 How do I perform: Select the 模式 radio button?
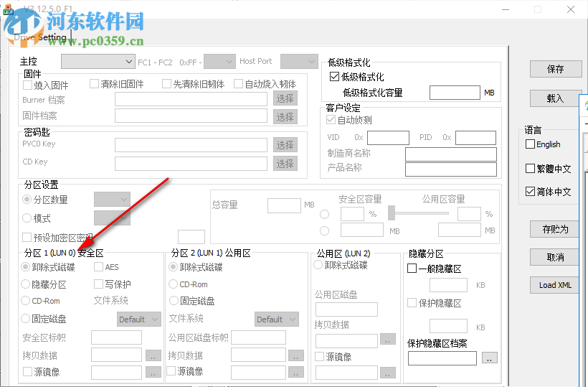[27, 218]
